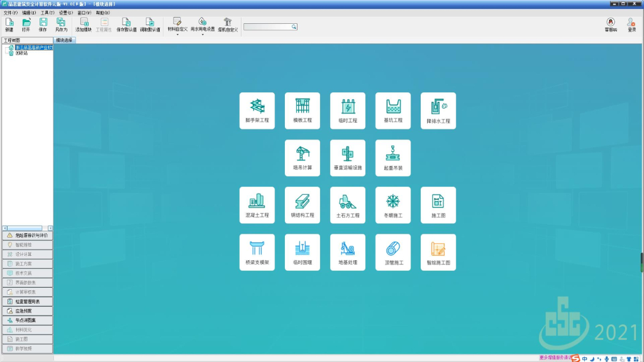Open the 编辑(E) menu
Image resolution: width=644 pixels, height=362 pixels.
click(29, 13)
